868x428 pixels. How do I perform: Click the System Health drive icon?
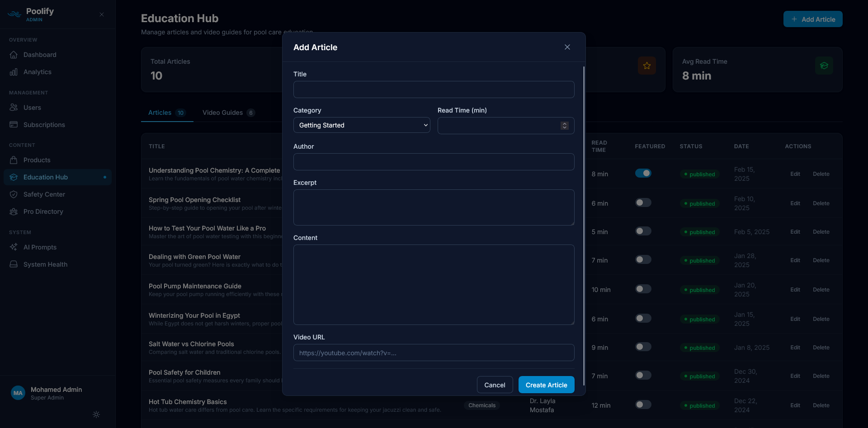point(14,264)
